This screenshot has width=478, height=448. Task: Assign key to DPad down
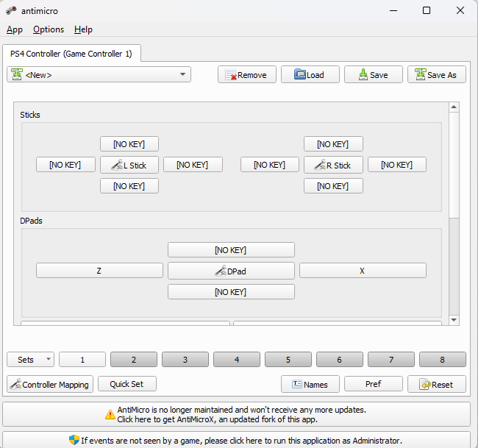tap(231, 292)
